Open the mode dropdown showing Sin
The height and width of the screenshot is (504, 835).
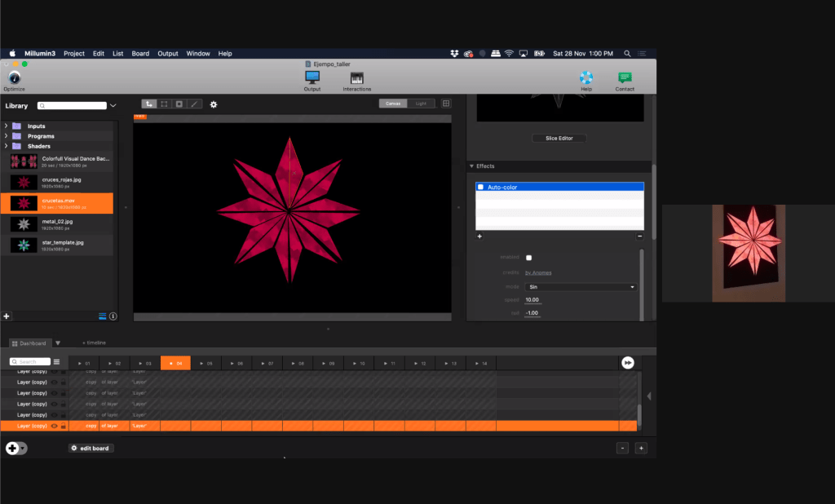coord(581,287)
